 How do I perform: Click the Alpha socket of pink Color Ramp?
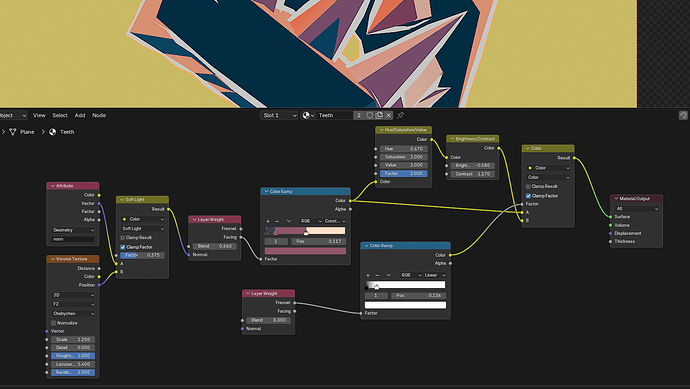[x=350, y=209]
